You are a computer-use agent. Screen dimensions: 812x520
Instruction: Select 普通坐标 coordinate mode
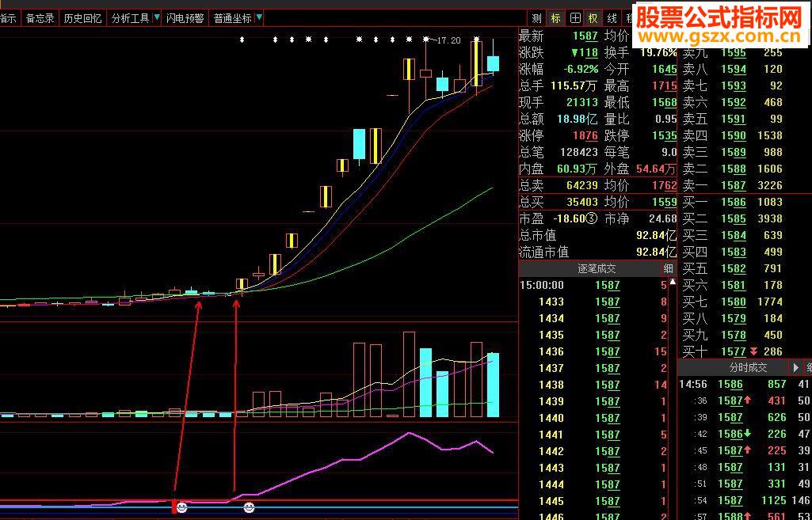click(x=233, y=19)
